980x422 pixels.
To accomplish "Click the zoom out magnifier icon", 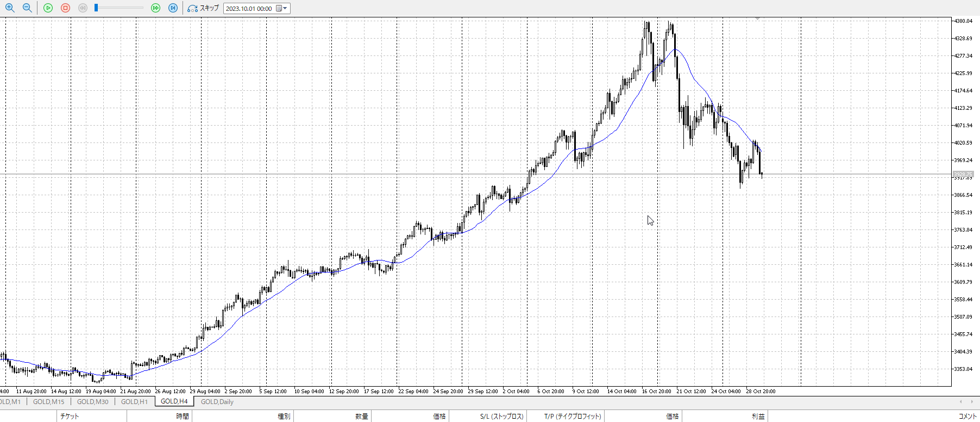I will [27, 8].
